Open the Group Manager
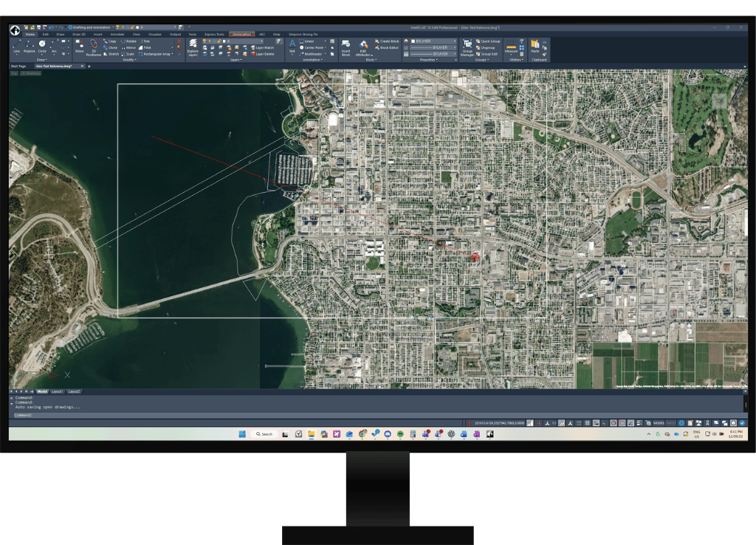 coord(467,47)
